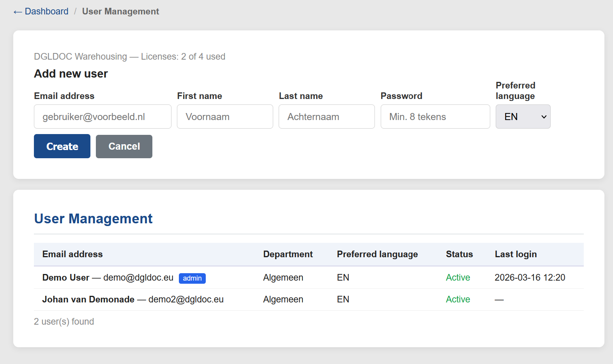Click the Last login column header
The width and height of the screenshot is (613, 364).
click(x=515, y=254)
